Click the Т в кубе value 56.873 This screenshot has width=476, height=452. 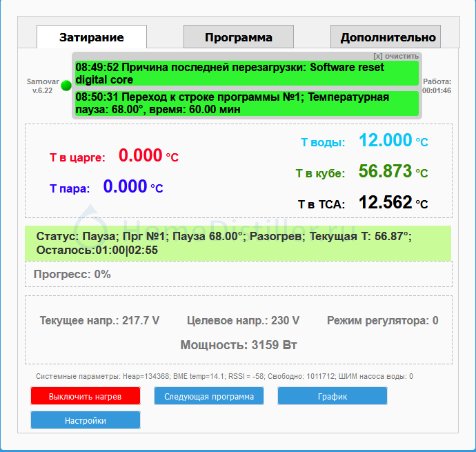click(385, 171)
